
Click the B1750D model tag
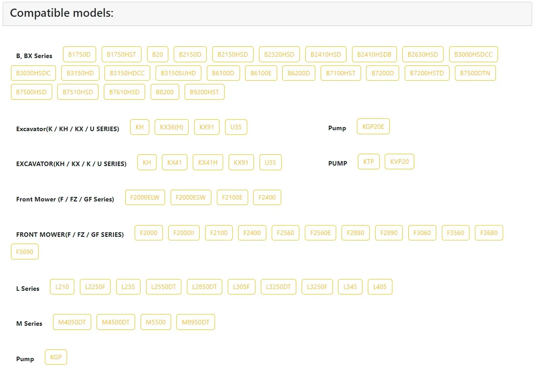pyautogui.click(x=79, y=54)
